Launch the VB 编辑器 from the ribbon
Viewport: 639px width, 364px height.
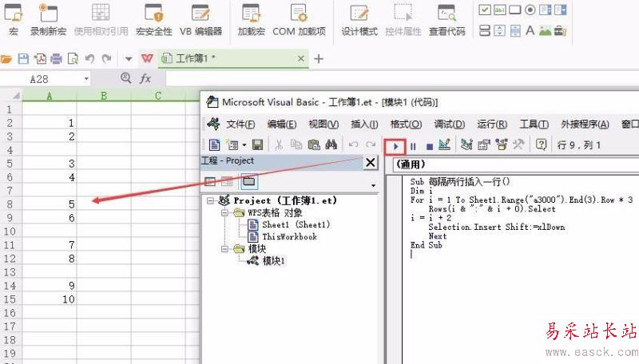coord(200,19)
